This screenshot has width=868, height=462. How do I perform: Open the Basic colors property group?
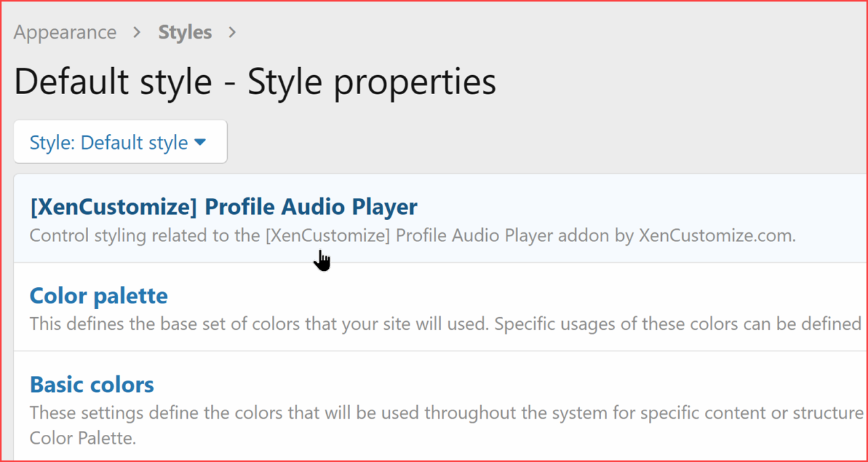91,384
